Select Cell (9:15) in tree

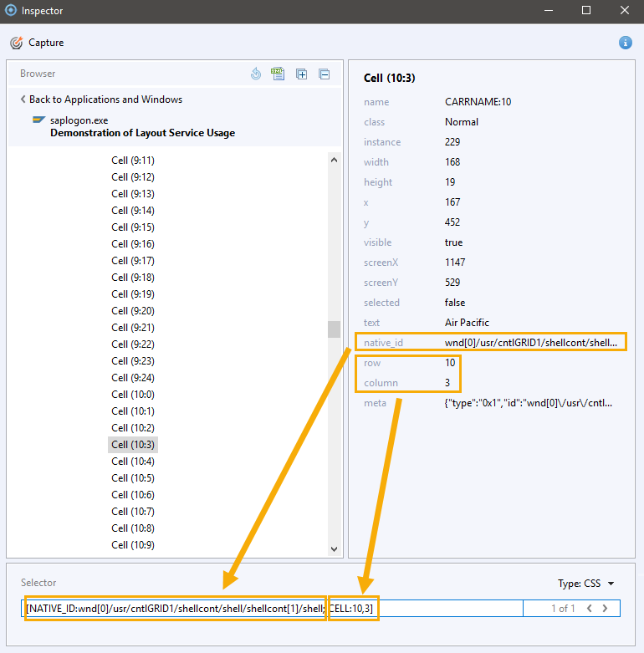(133, 227)
